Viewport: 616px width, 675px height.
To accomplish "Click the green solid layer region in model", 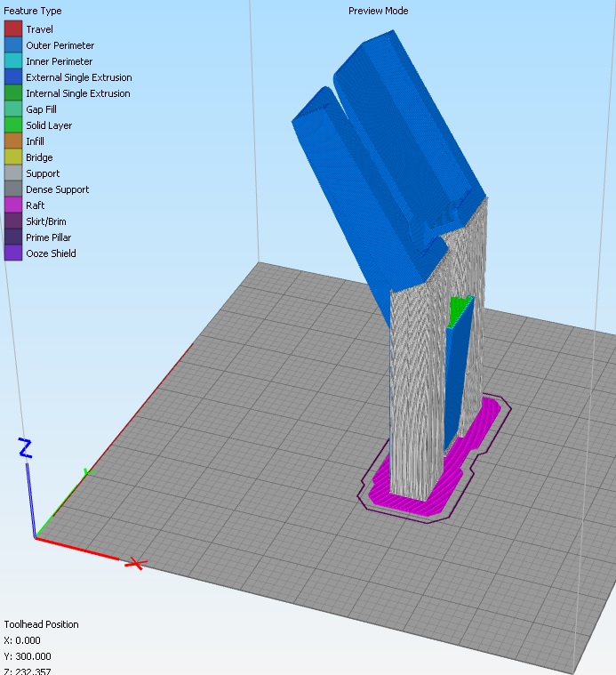I will tap(458, 310).
